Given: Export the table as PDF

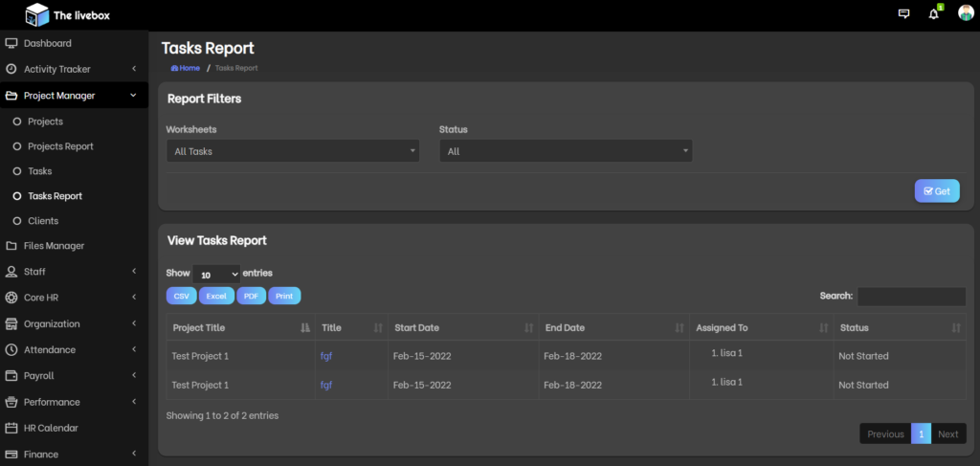Looking at the screenshot, I should [x=251, y=297].
